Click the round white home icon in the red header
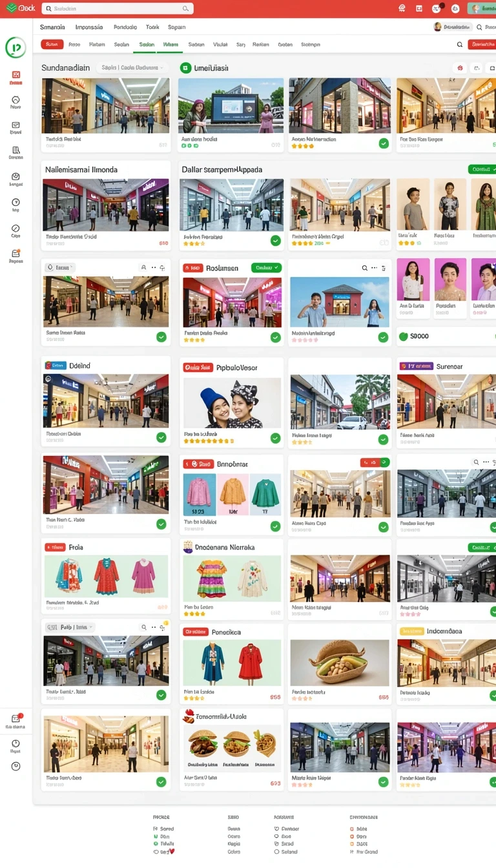The width and height of the screenshot is (496, 868). [455, 8]
